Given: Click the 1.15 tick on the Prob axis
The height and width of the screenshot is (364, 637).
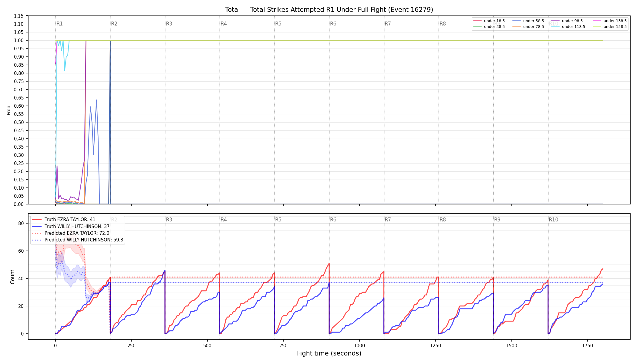Looking at the screenshot, I should click(x=19, y=16).
